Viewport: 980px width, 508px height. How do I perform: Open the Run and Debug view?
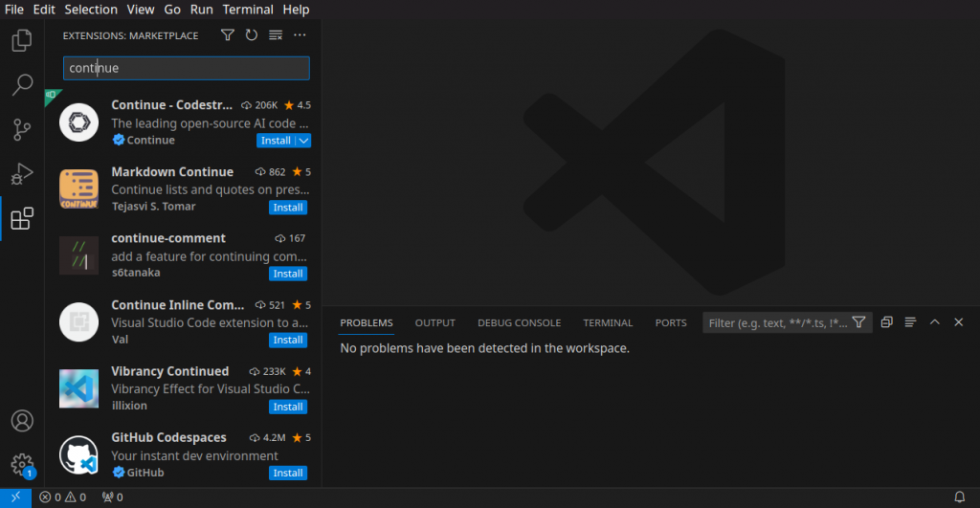[x=21, y=174]
